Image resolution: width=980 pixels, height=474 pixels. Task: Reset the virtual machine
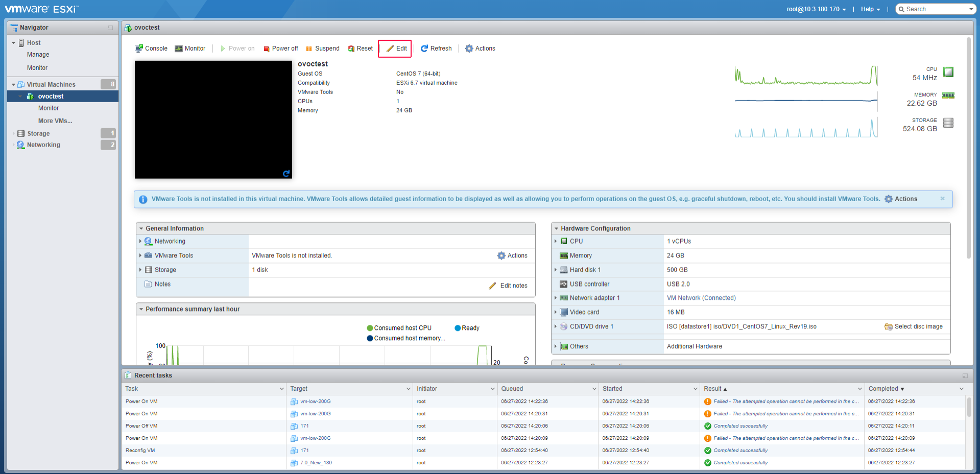(x=360, y=49)
